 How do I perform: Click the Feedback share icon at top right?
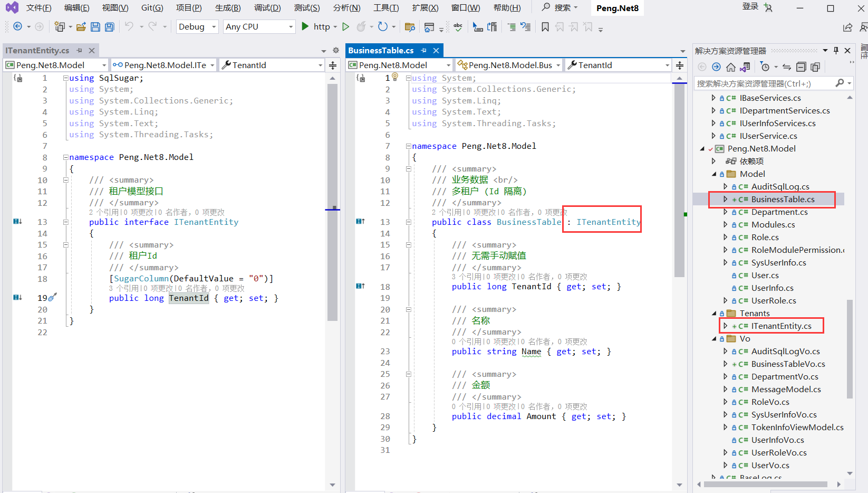click(847, 27)
